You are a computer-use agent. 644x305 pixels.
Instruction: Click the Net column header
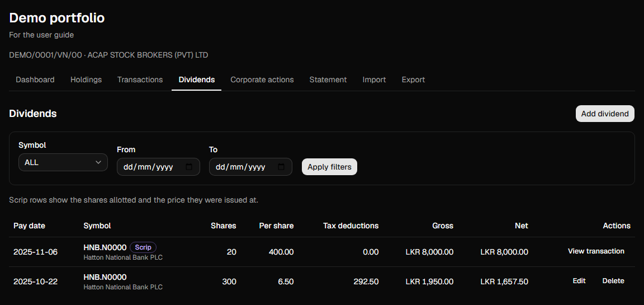(x=522, y=226)
